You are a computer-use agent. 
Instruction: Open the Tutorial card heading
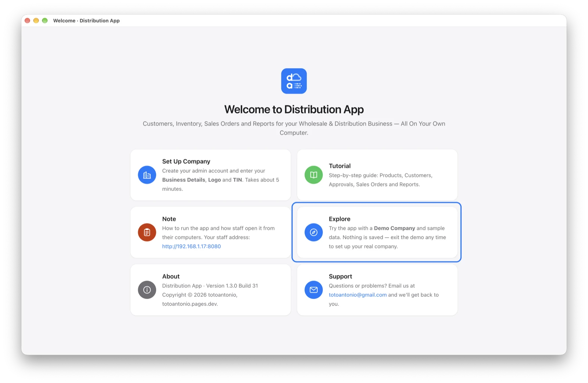340,166
